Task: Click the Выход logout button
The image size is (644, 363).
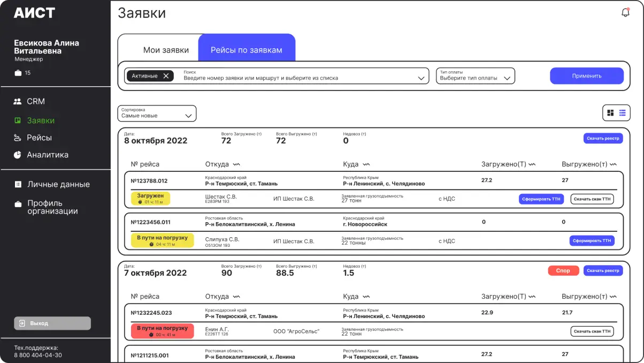Action: click(52, 323)
